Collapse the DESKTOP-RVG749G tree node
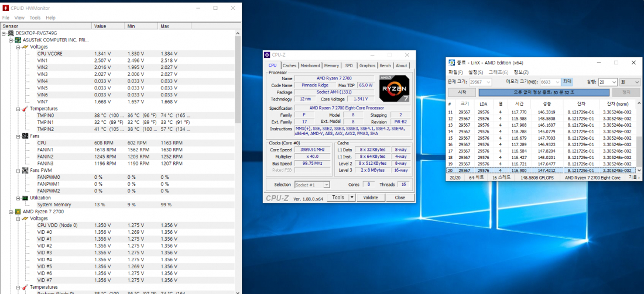Image resolution: width=644 pixels, height=294 pixels. point(5,33)
